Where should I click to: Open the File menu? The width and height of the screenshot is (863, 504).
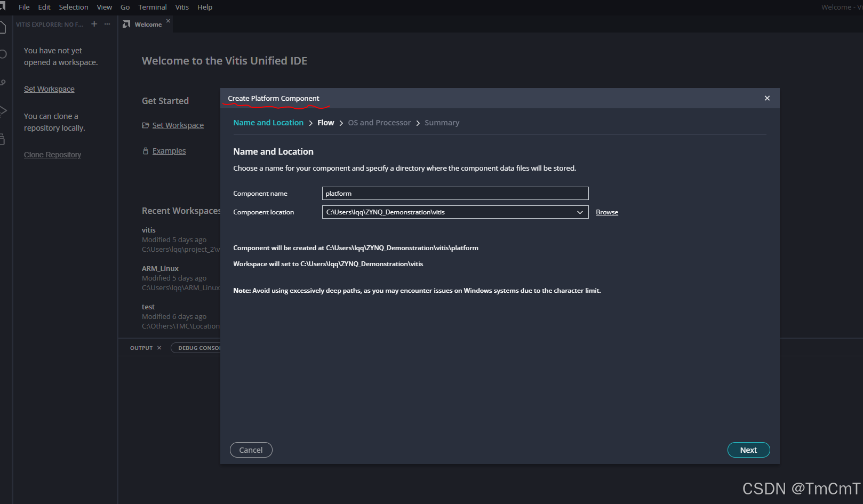24,7
